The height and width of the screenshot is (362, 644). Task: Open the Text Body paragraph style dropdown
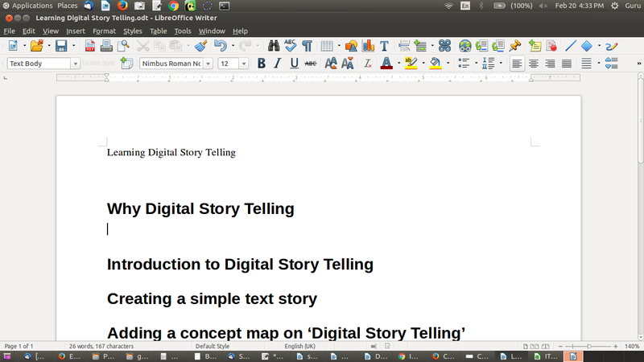(x=75, y=64)
